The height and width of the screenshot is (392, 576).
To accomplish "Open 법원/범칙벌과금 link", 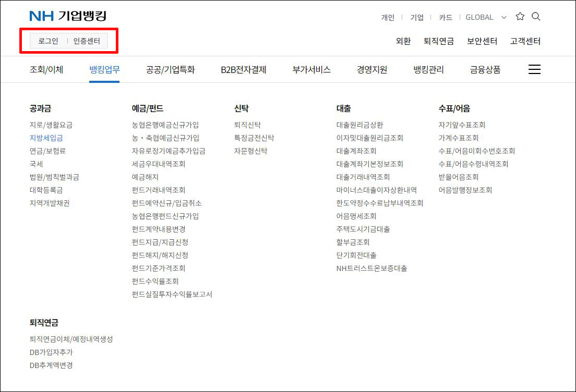I will coord(54,177).
